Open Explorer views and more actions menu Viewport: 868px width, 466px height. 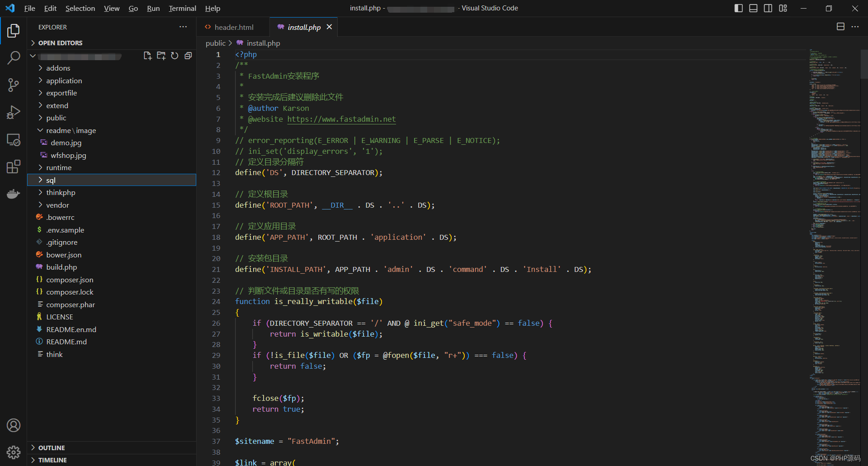click(x=183, y=27)
